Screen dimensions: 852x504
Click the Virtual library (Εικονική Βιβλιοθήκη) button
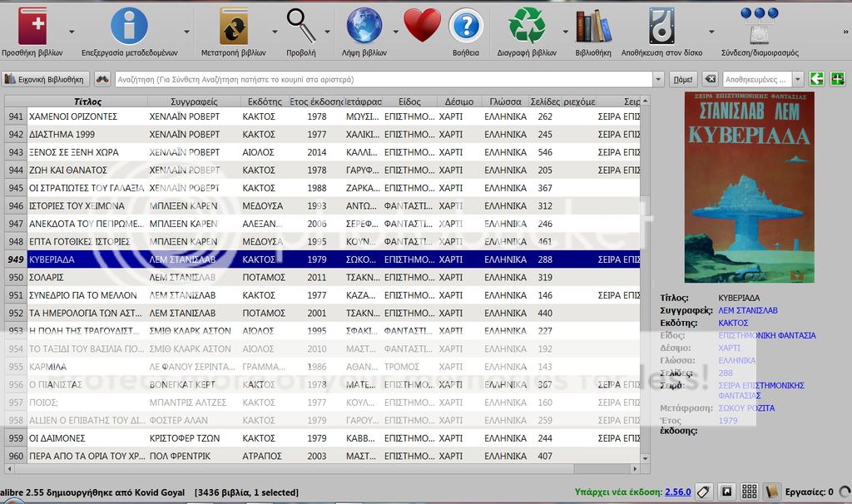(x=46, y=79)
